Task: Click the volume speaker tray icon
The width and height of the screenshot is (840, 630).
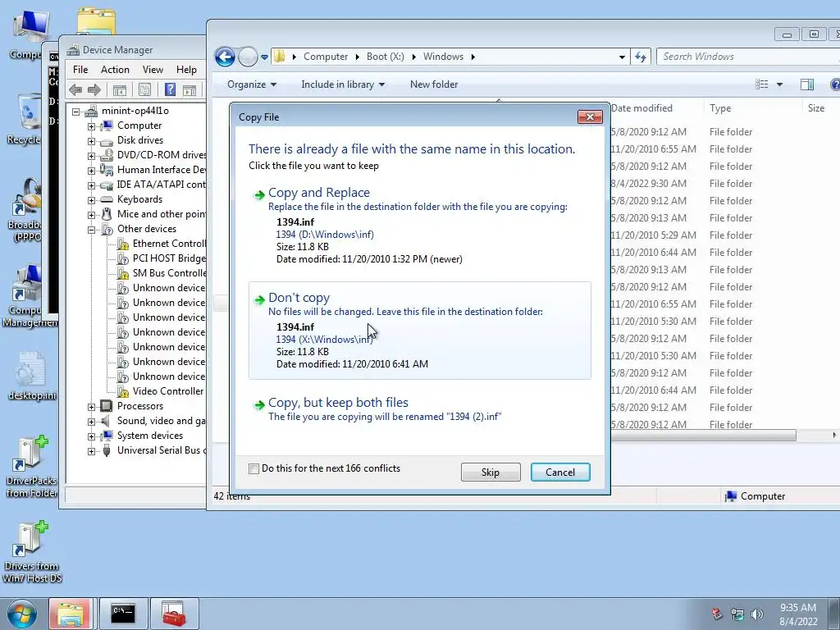Action: pos(756,614)
